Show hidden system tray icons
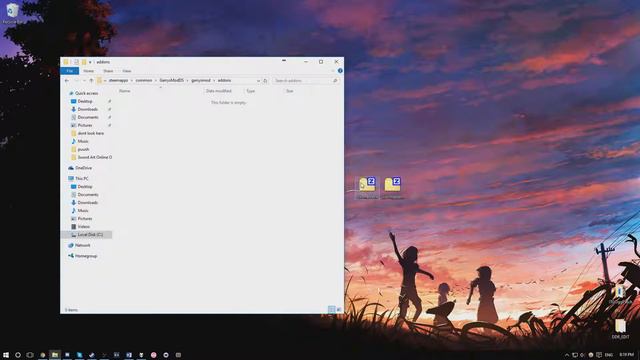Viewport: 640px width, 360px height. pos(567,355)
